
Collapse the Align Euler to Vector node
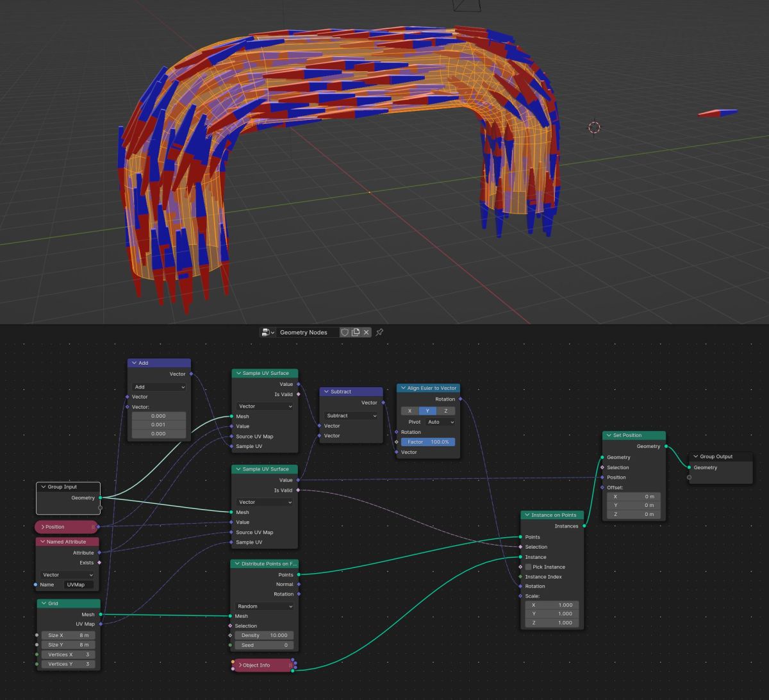point(404,388)
